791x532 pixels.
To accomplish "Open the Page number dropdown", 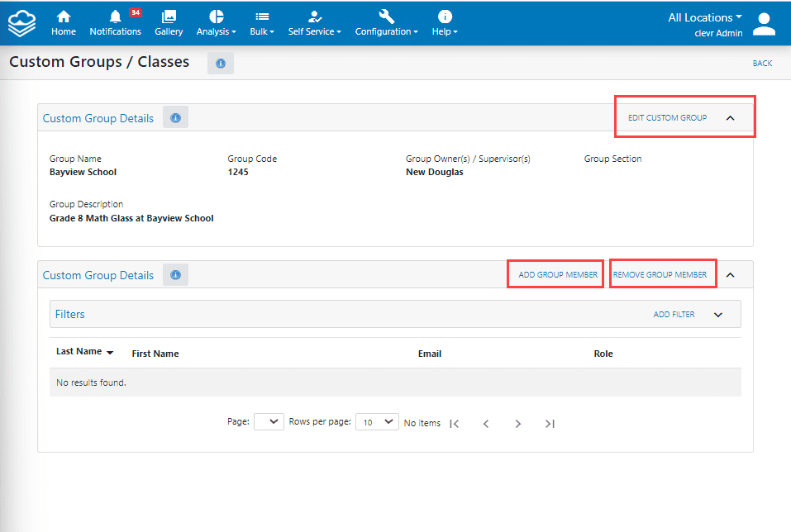I will pyautogui.click(x=269, y=421).
